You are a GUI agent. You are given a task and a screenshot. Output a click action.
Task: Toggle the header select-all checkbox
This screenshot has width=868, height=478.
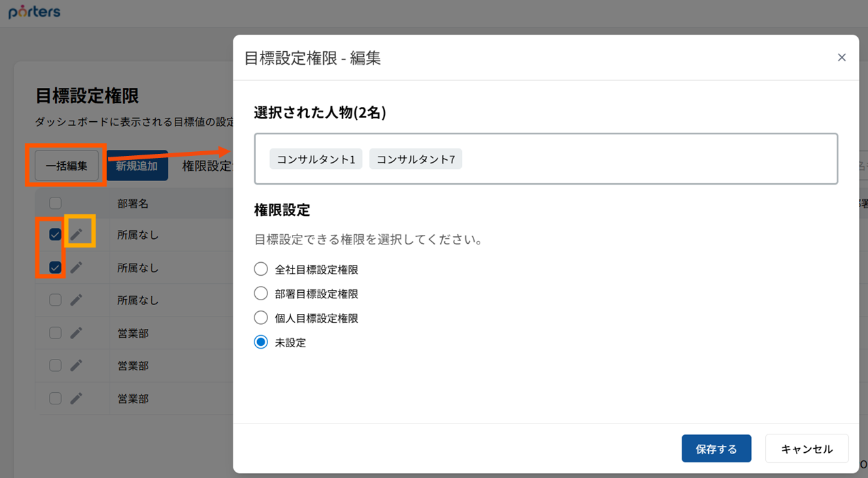(55, 203)
